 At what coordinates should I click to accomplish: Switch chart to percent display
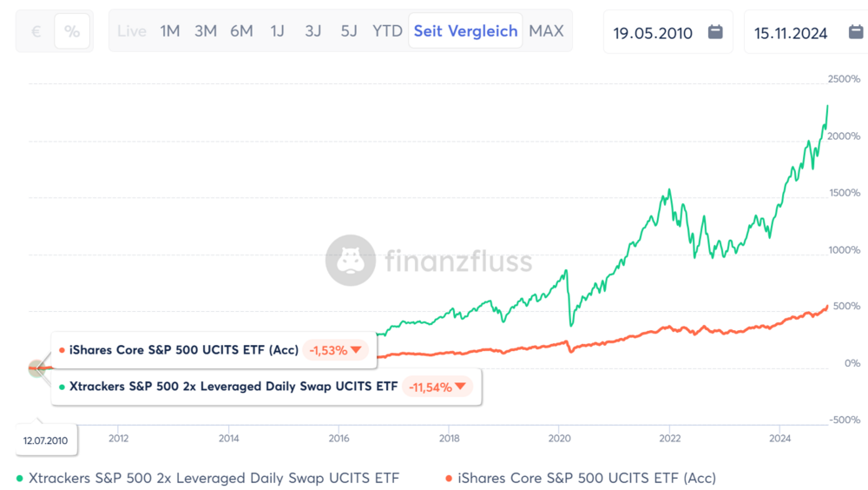pyautogui.click(x=72, y=31)
